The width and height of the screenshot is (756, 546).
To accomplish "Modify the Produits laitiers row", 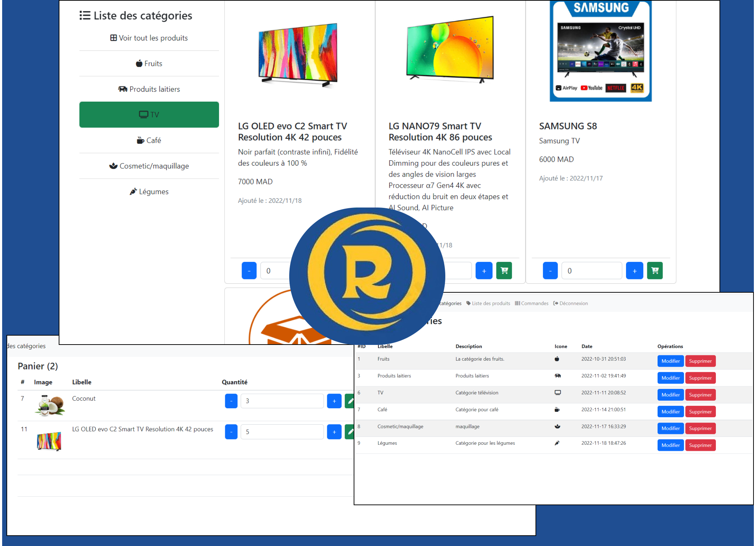I will coord(670,378).
